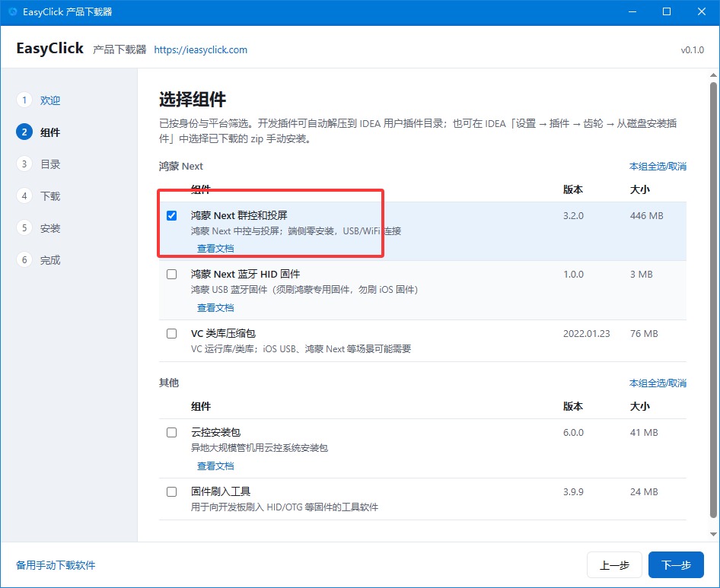The width and height of the screenshot is (720, 588).
Task: Click the 鸿蒙 Next 群控和投屏 component name
Action: (x=239, y=215)
